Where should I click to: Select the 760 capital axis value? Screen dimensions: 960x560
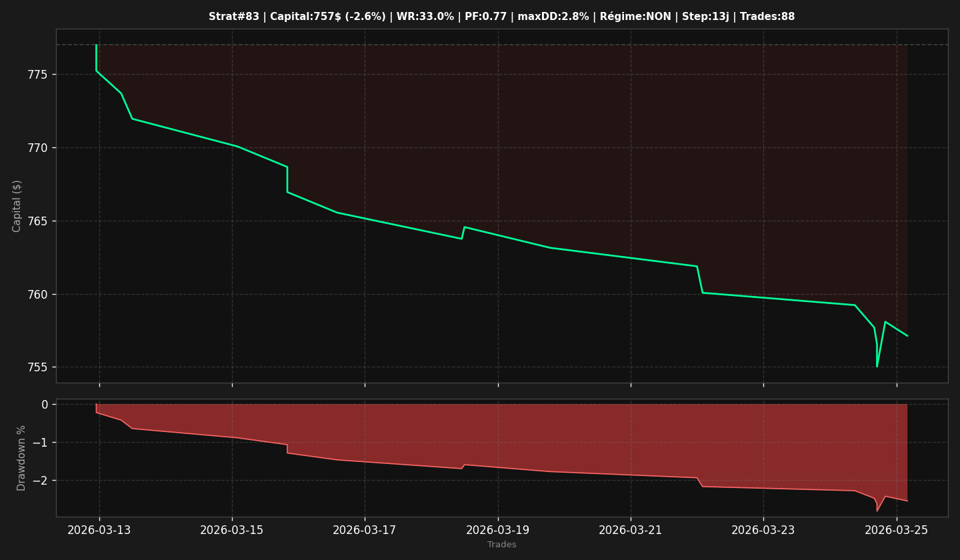[39, 295]
